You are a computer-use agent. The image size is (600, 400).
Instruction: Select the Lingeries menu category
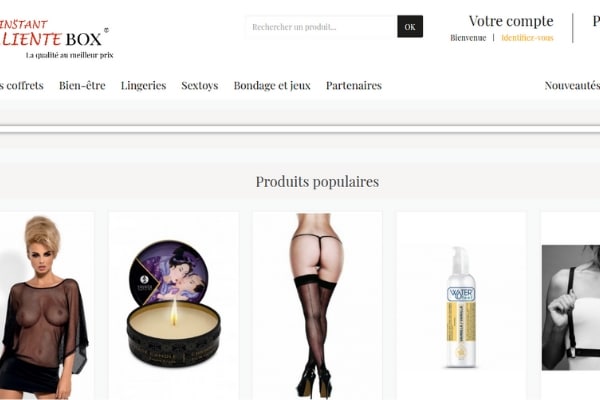(x=143, y=85)
